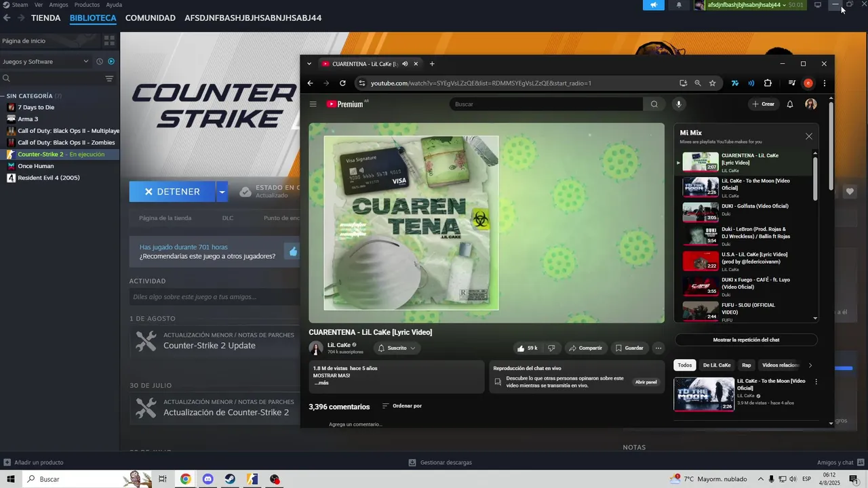Open YouTube Crear button
Viewport: 868px width, 488px height.
pos(763,104)
